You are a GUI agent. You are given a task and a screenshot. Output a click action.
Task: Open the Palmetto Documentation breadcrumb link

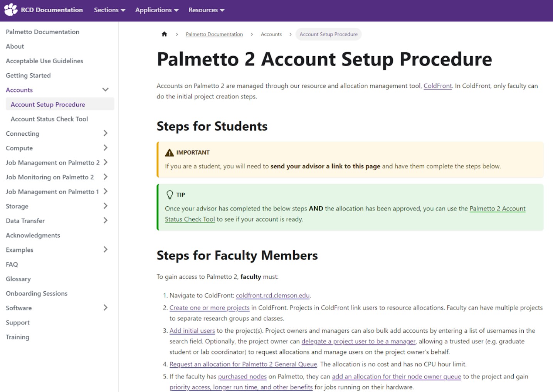pyautogui.click(x=214, y=34)
